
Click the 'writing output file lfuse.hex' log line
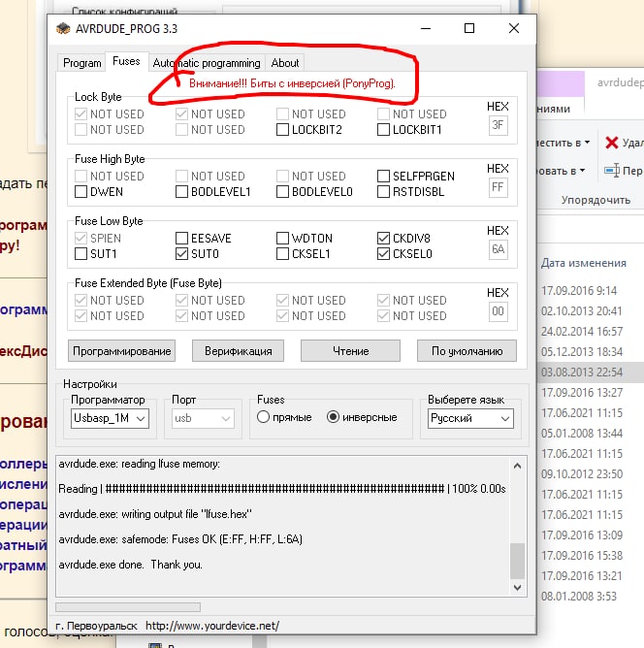[x=155, y=514]
